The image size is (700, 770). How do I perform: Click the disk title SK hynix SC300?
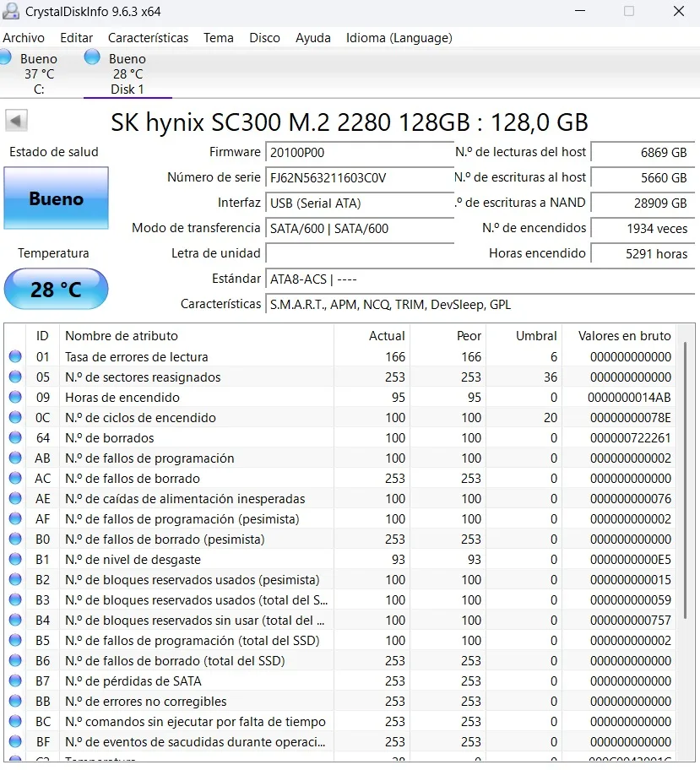pyautogui.click(x=350, y=122)
